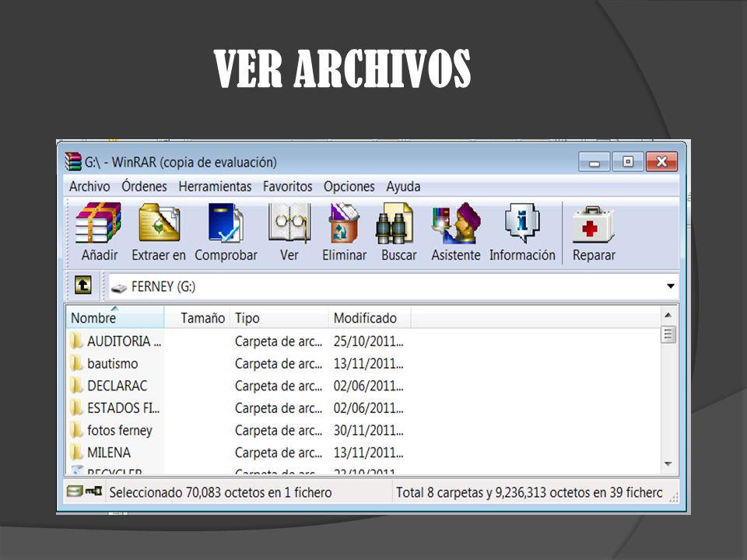Click the scrollbar up arrow
Image resolution: width=747 pixels, height=560 pixels.
pyautogui.click(x=668, y=315)
